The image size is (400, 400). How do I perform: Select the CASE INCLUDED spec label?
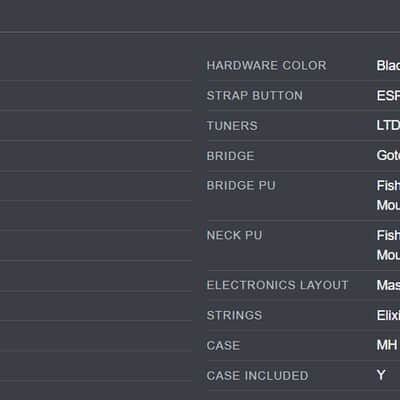tap(257, 376)
